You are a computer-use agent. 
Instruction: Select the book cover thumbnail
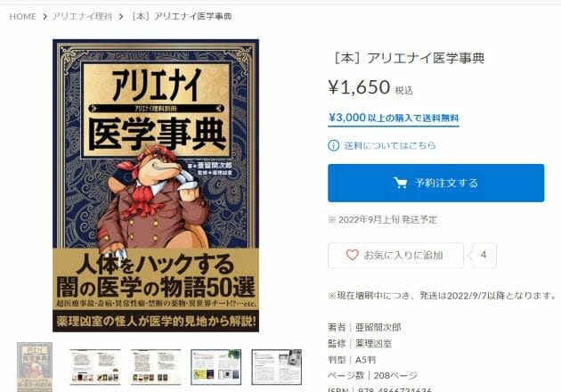tap(35, 367)
